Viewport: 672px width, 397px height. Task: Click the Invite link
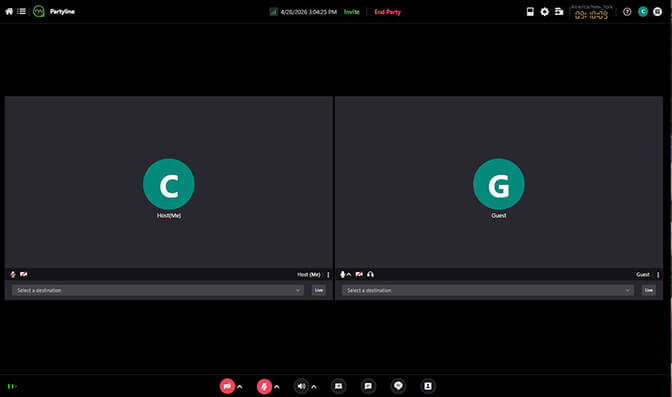pos(351,12)
